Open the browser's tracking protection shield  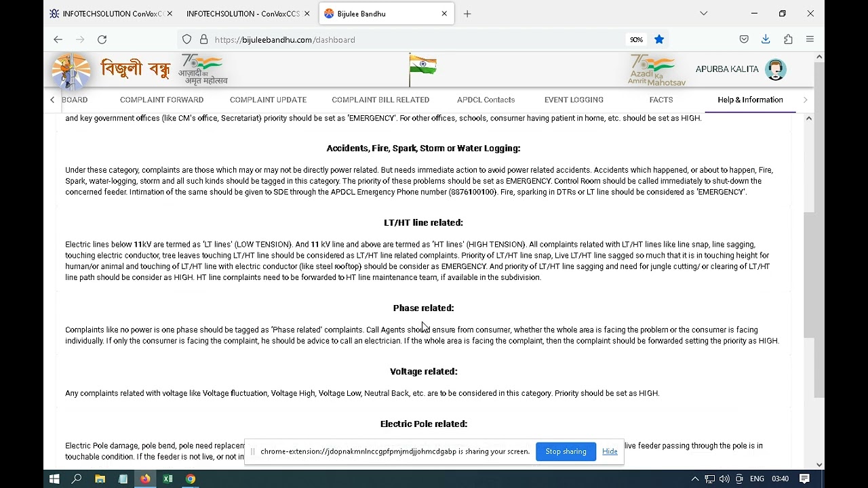(x=187, y=39)
